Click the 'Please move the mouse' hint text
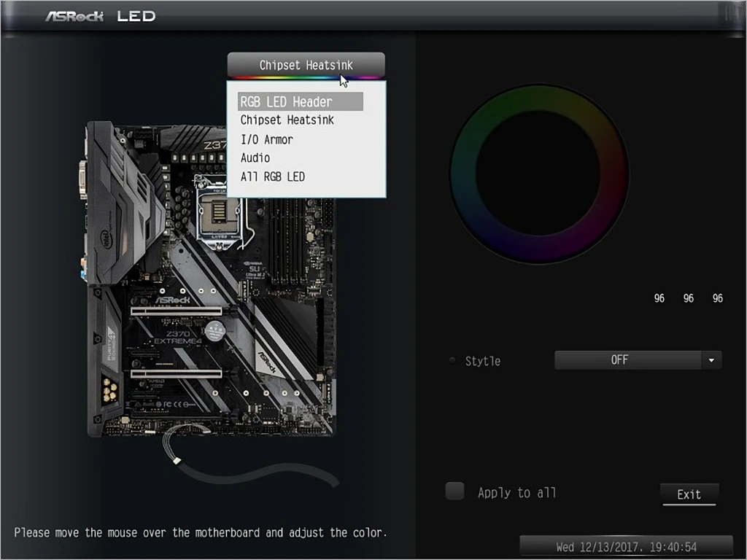Viewport: 747px width, 560px height. tap(201, 532)
